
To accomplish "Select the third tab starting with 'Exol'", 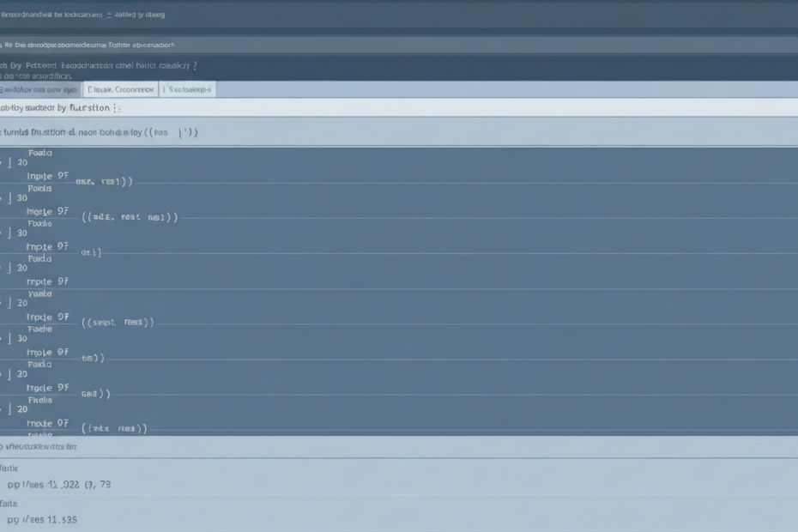I will 187,88.
